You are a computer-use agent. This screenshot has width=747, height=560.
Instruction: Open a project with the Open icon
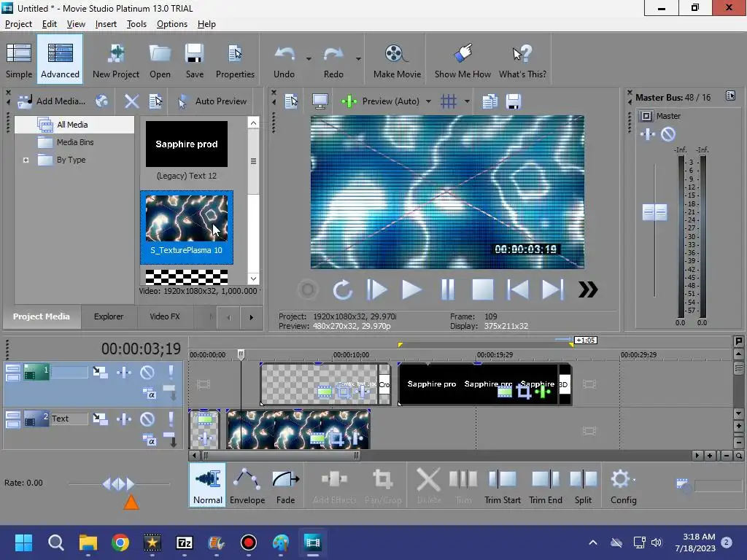tap(160, 60)
